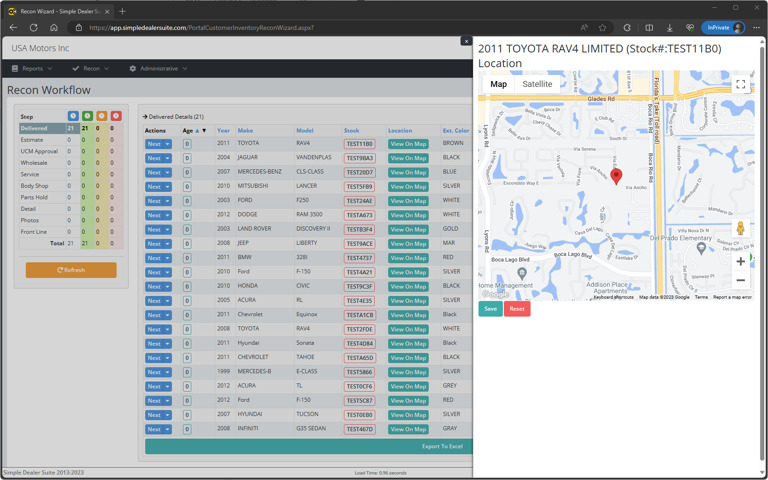Open Next dropdown arrow for MITSUBISHI LANCER
Screen dimensions: 768x480
pyautogui.click(x=168, y=187)
